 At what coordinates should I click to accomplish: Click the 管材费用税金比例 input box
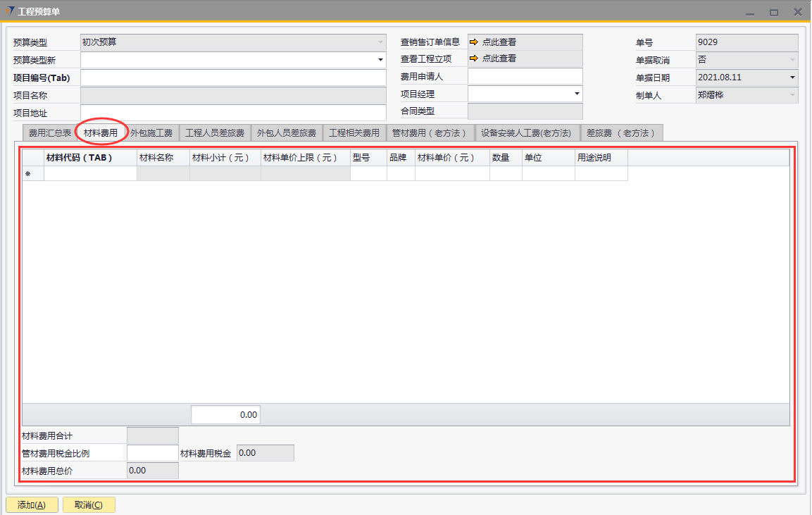152,453
